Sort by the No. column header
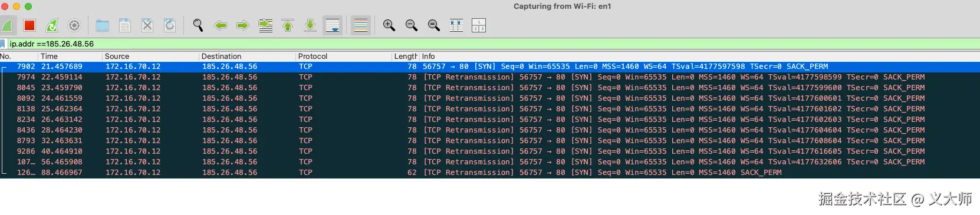The width and height of the screenshot is (980, 215). coord(19,56)
